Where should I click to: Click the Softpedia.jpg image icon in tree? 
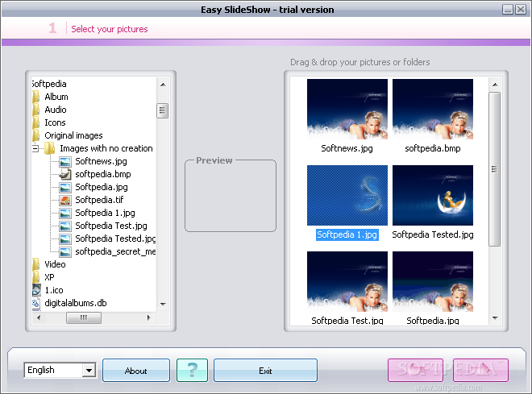coord(65,187)
